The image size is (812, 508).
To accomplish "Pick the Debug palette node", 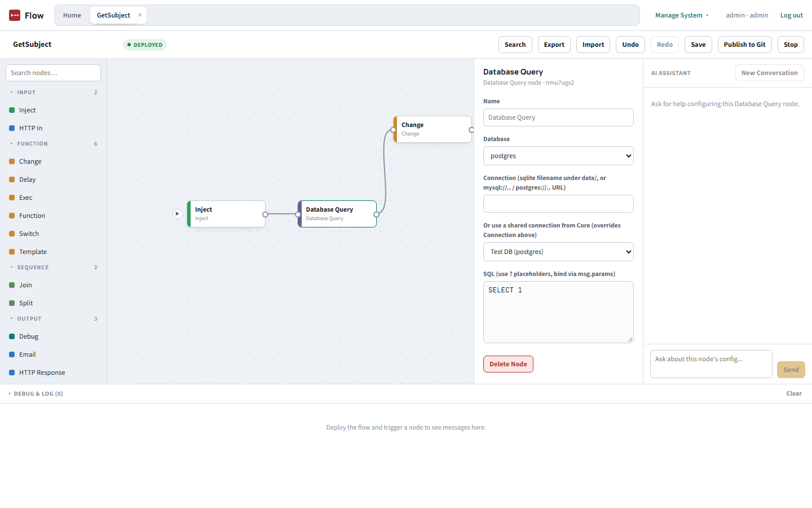I will [x=53, y=336].
